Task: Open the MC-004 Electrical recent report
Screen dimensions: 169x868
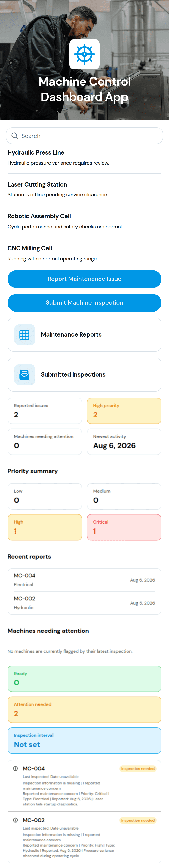Action: pos(84,580)
